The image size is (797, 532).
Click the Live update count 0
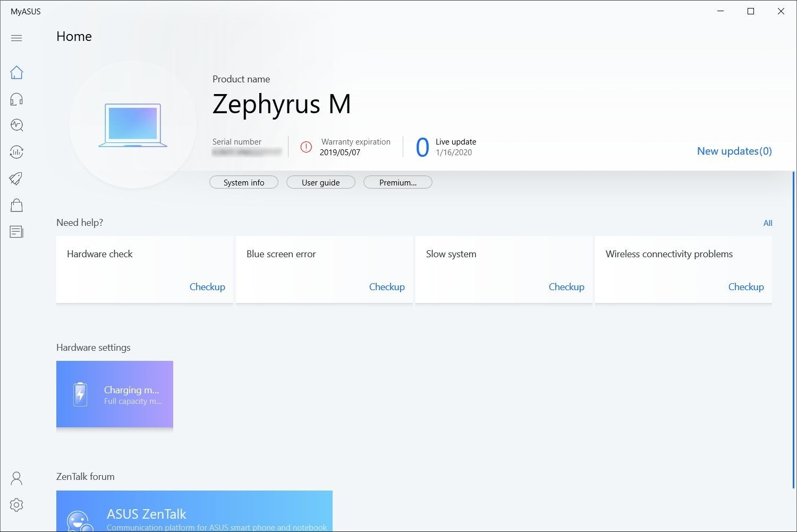tap(422, 148)
